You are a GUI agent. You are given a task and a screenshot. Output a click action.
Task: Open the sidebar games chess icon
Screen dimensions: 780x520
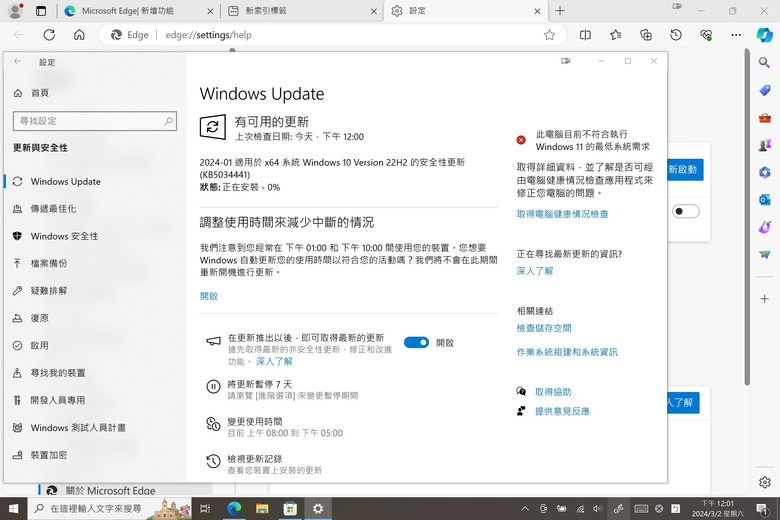click(x=765, y=145)
